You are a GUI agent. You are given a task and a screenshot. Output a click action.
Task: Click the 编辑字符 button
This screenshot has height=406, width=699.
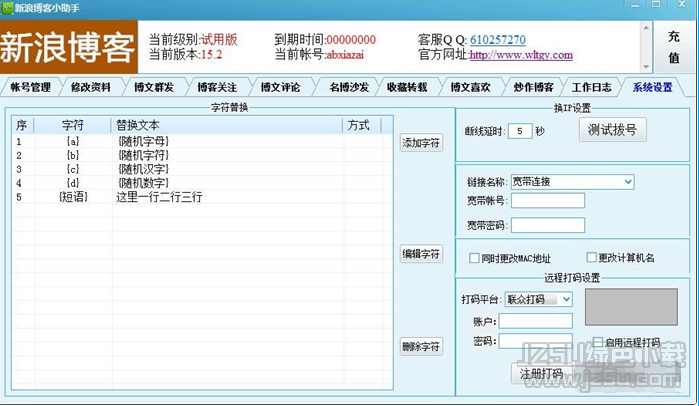pos(421,254)
